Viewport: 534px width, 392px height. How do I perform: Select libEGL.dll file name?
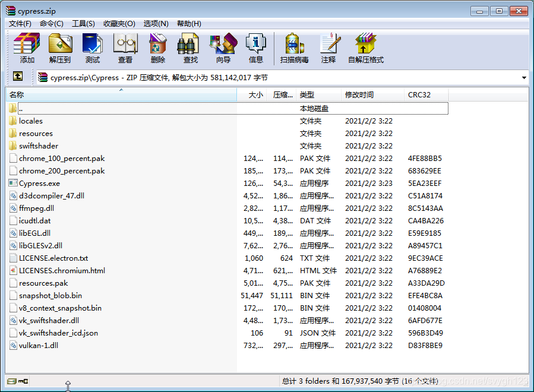pos(34,233)
